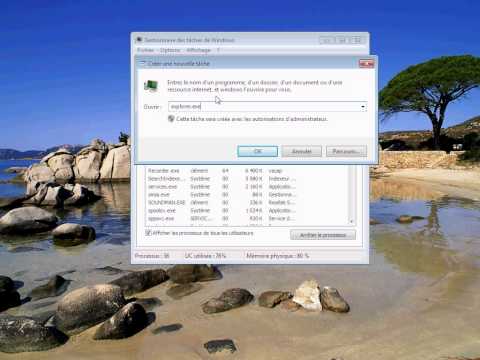Open the Ouvrir combo box dropdown arrow
Image resolution: width=480 pixels, height=360 pixels.
(363, 107)
